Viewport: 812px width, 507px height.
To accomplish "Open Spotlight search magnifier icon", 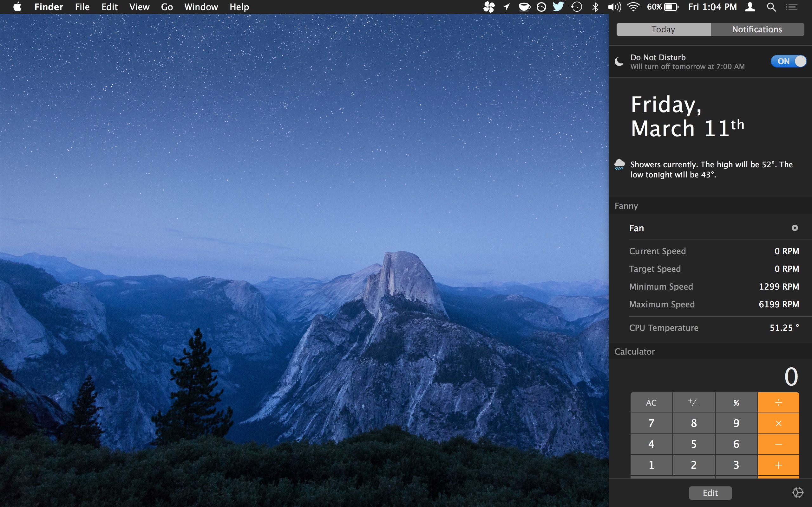I will click(771, 7).
